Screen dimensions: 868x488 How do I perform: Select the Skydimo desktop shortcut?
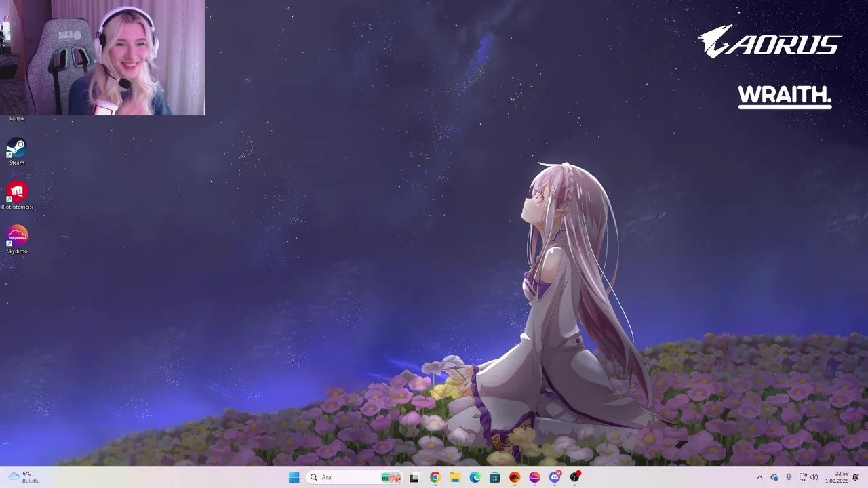click(17, 240)
